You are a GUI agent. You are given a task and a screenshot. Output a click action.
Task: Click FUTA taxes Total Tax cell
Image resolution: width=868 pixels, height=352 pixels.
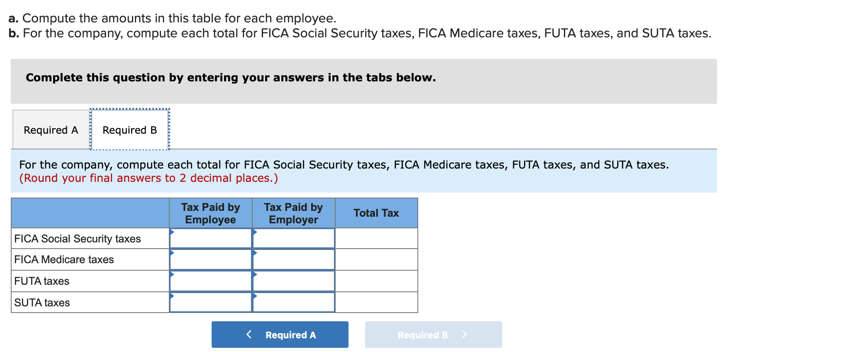(376, 281)
